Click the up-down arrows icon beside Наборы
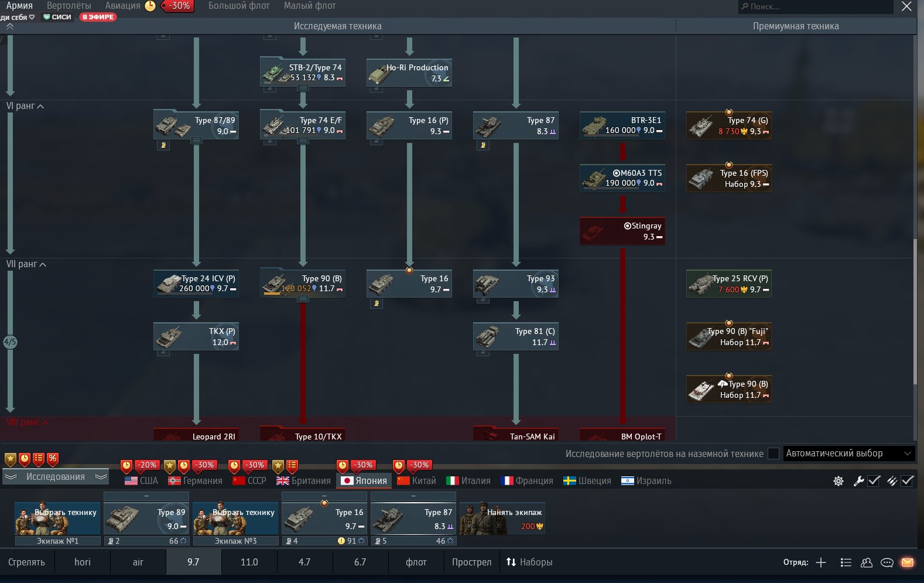Viewport: 924px width, 583px height. point(511,562)
